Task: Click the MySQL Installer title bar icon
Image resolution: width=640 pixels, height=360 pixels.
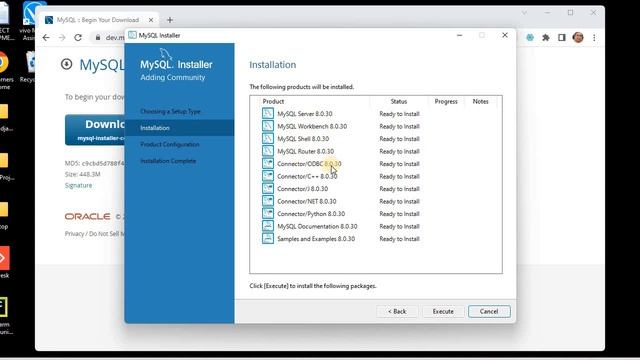Action: pyautogui.click(x=132, y=35)
